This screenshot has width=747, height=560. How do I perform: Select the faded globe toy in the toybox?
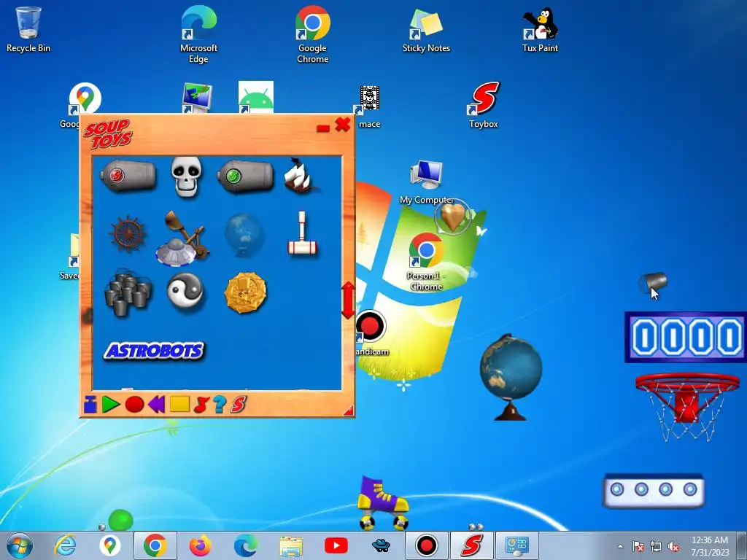point(244,236)
